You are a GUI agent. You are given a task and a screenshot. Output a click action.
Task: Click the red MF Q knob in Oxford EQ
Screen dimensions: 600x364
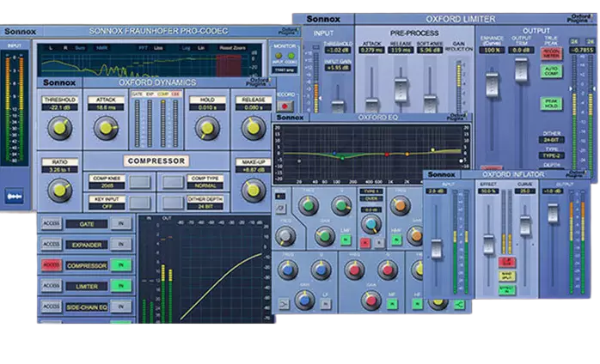(388, 270)
